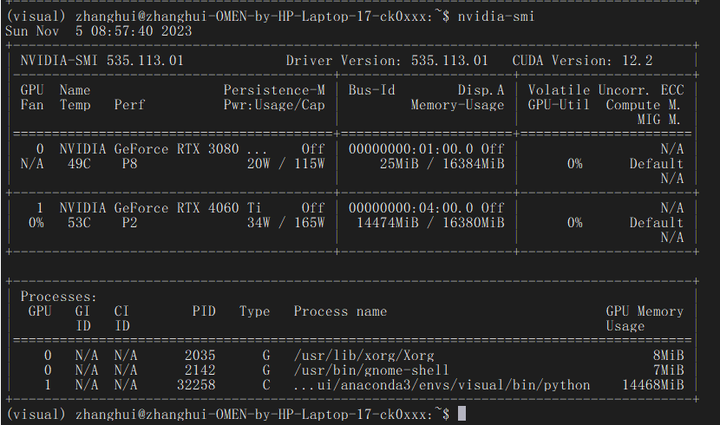
Task: Click "NVIDIA GeForce RTX 4060 Ti" GPU name
Action: click(x=160, y=208)
